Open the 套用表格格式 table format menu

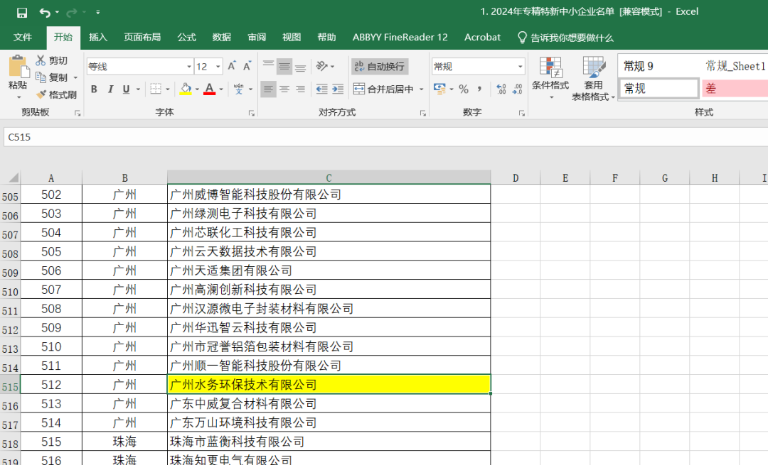[x=593, y=78]
